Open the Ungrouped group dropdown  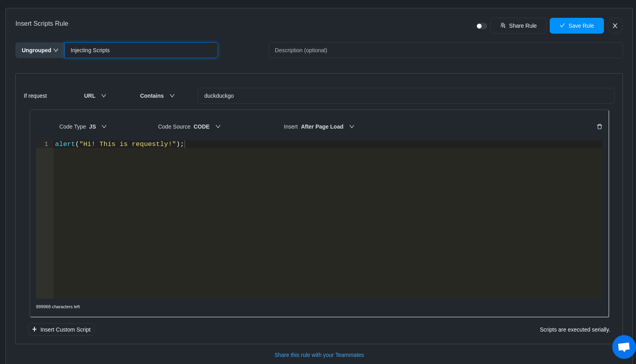40,50
